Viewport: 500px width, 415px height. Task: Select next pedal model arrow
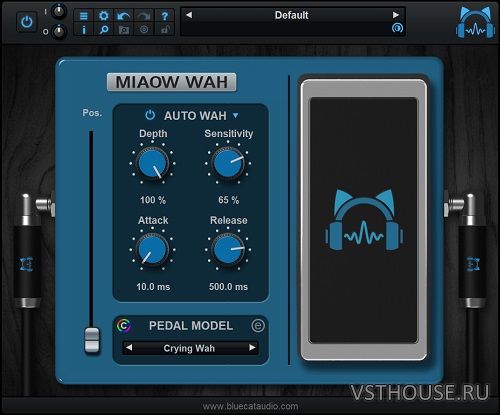click(252, 348)
